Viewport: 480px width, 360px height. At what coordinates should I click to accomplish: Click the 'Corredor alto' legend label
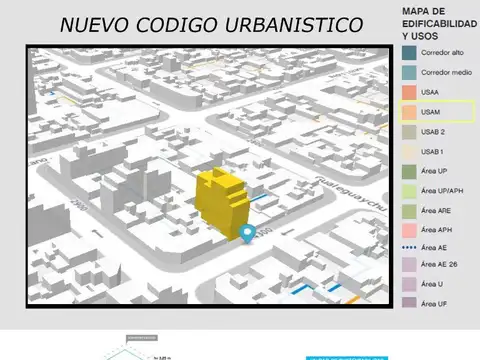pos(442,53)
